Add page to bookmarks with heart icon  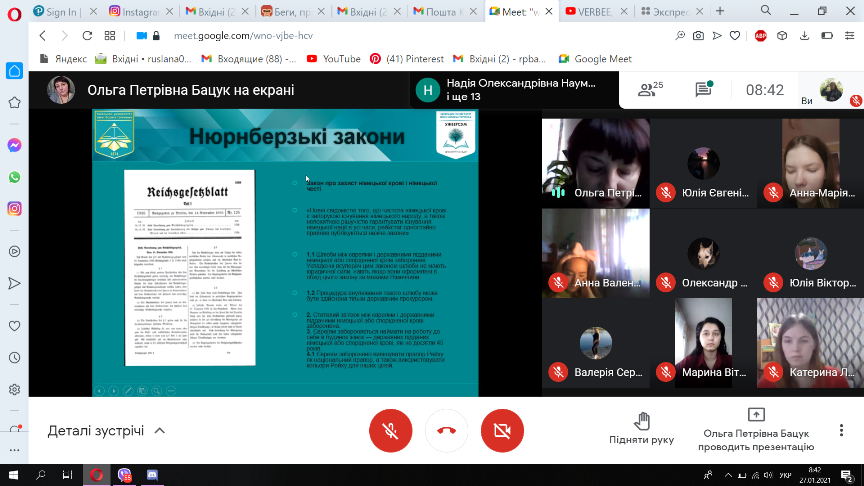pyautogui.click(x=735, y=36)
